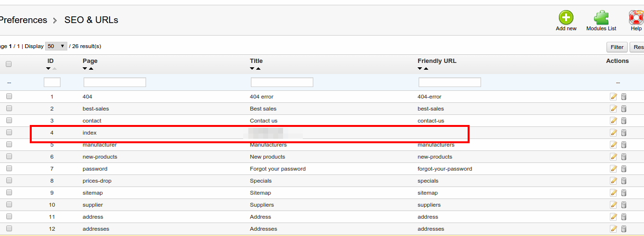This screenshot has width=644, height=236.
Task: Sort Page column ascending arrow
Action: coord(91,69)
